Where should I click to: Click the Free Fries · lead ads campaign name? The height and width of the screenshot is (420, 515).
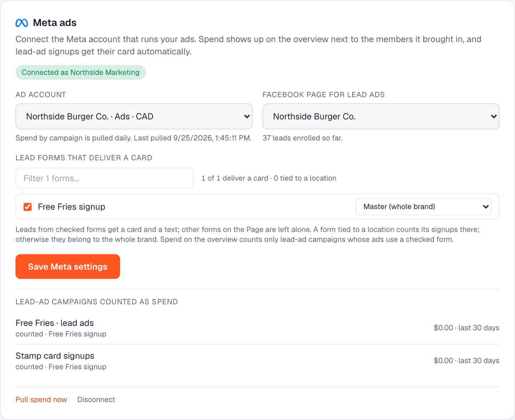[x=55, y=323]
